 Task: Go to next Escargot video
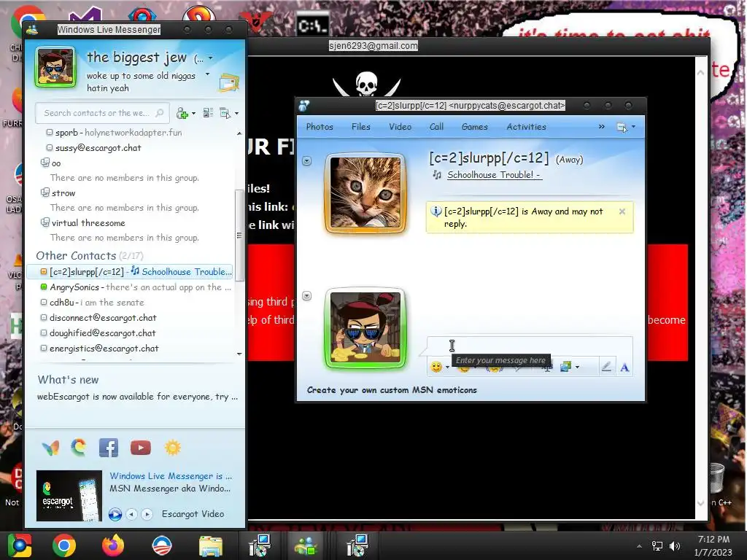[147, 514]
